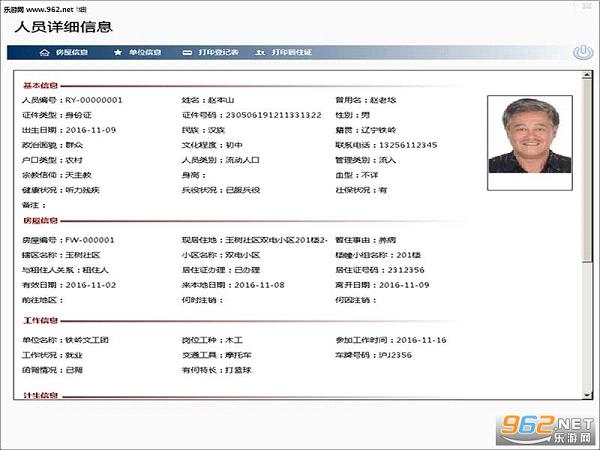Select 岗位工种 value 木工
The height and width of the screenshot is (450, 600).
234,340
